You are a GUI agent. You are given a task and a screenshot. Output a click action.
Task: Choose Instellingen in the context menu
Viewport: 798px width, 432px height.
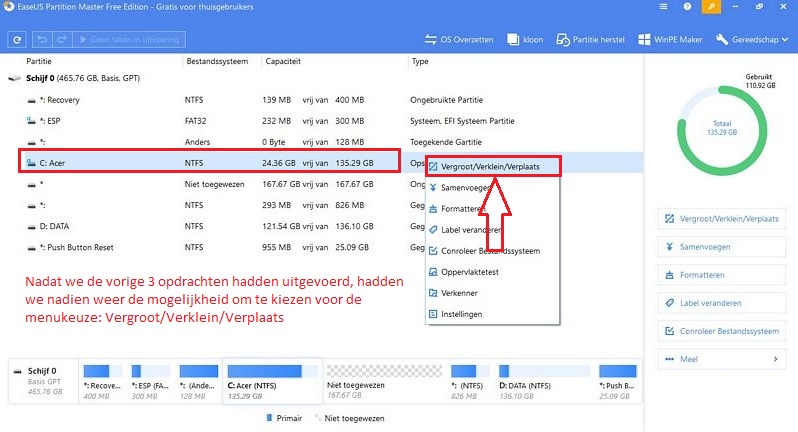[x=493, y=314]
